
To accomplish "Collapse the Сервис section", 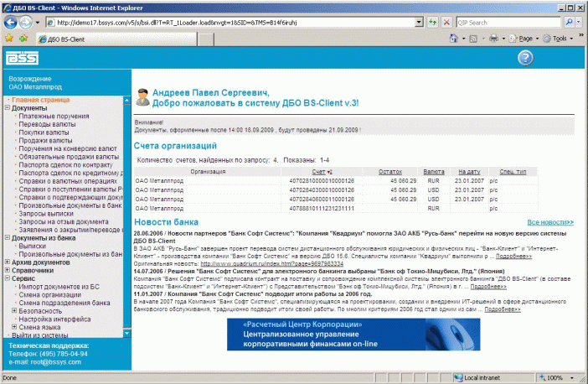I will click(8, 278).
